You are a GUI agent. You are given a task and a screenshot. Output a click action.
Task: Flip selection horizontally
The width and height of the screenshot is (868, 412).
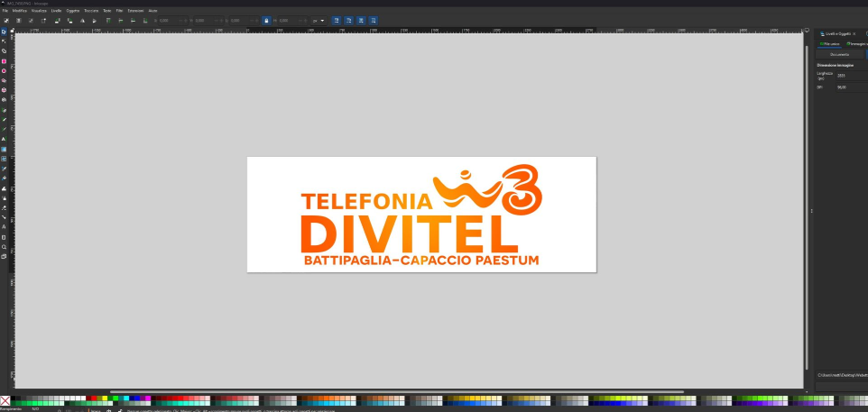coord(82,21)
